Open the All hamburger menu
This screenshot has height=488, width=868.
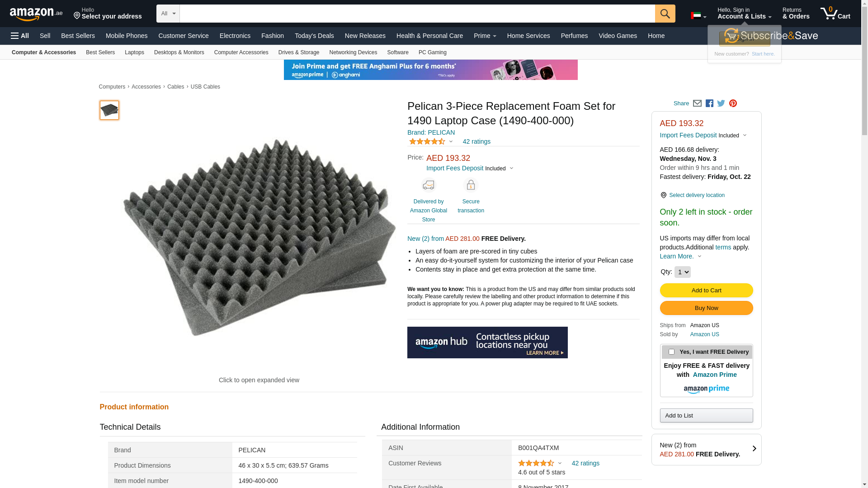20,36
